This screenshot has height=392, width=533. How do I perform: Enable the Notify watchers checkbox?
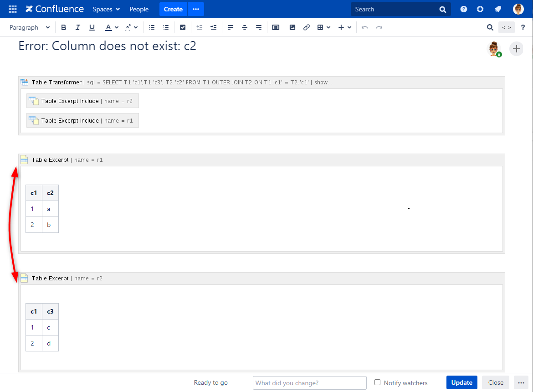377,382
